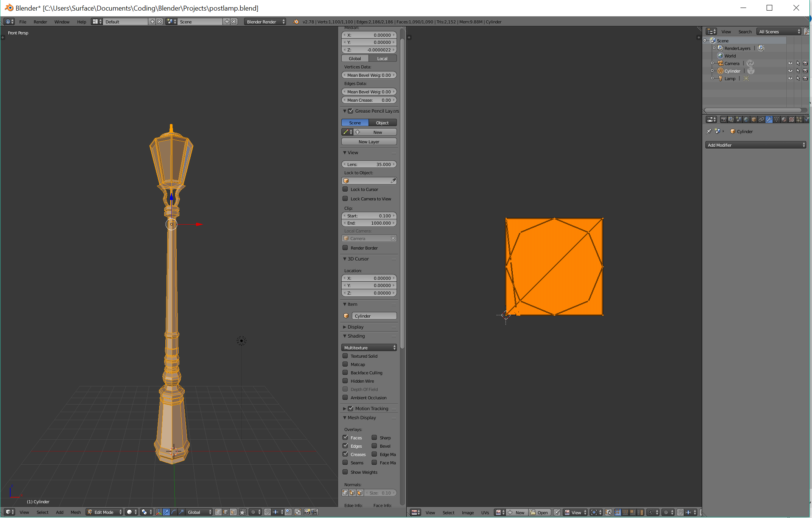The width and height of the screenshot is (812, 518).
Task: Toggle limit selection to visible icon
Action: click(x=243, y=512)
